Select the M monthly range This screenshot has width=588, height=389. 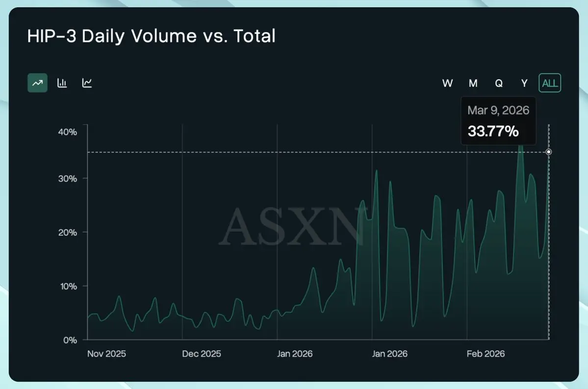click(473, 83)
